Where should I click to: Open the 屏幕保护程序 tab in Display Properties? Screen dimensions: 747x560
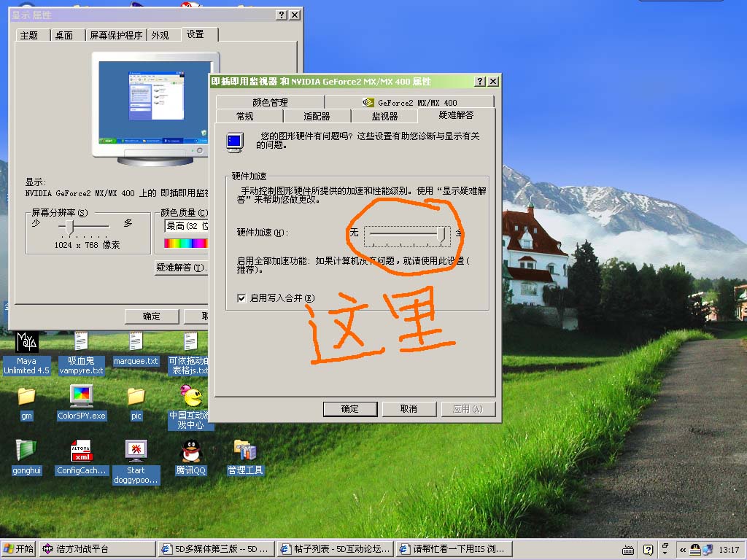point(116,35)
